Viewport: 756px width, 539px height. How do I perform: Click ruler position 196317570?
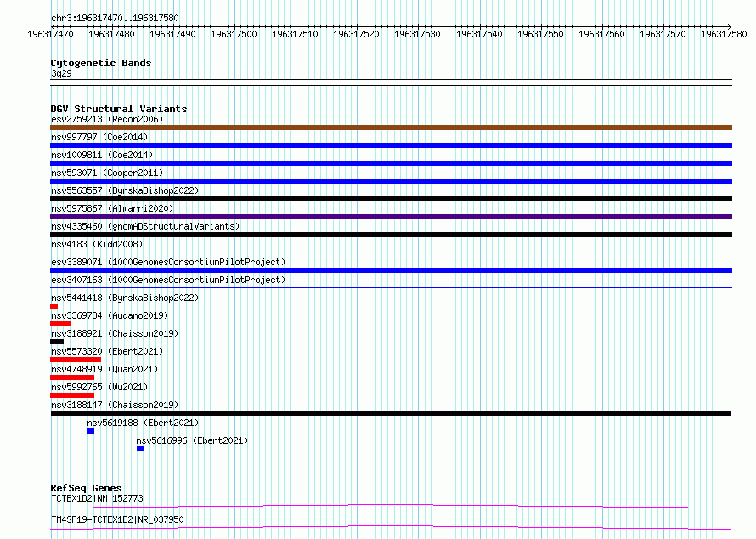(663, 34)
